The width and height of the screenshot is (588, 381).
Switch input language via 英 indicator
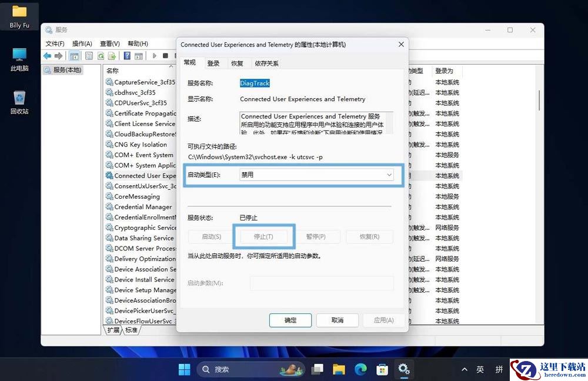480,369
